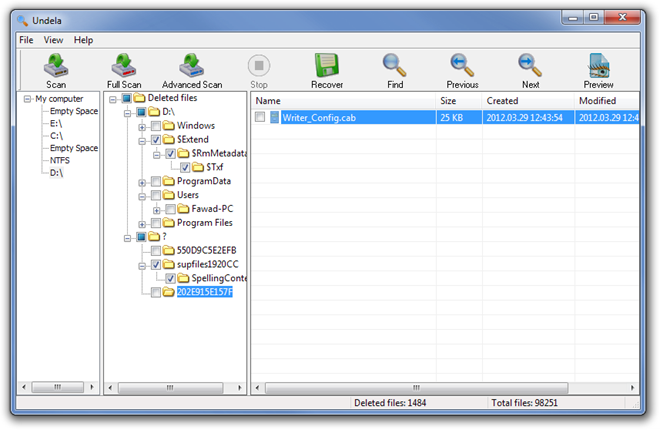
Task: Check the Users folder checkbox
Action: pyautogui.click(x=156, y=195)
